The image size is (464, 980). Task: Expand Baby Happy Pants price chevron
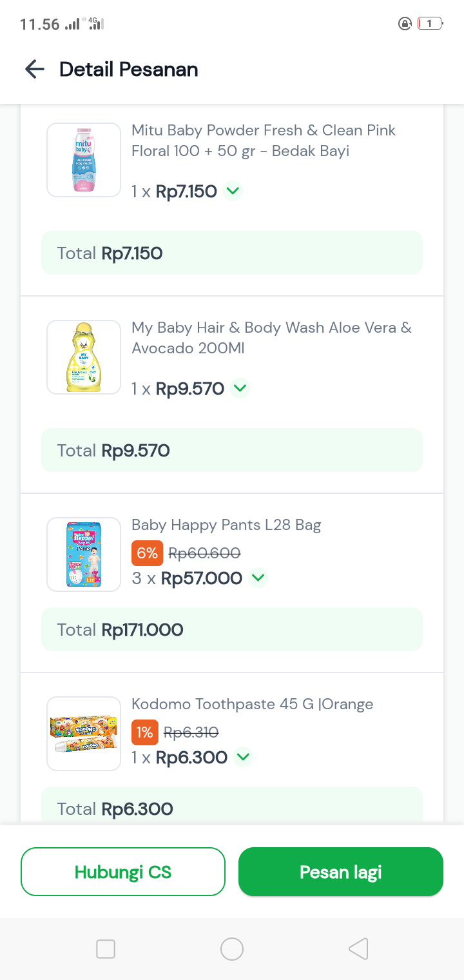click(258, 578)
